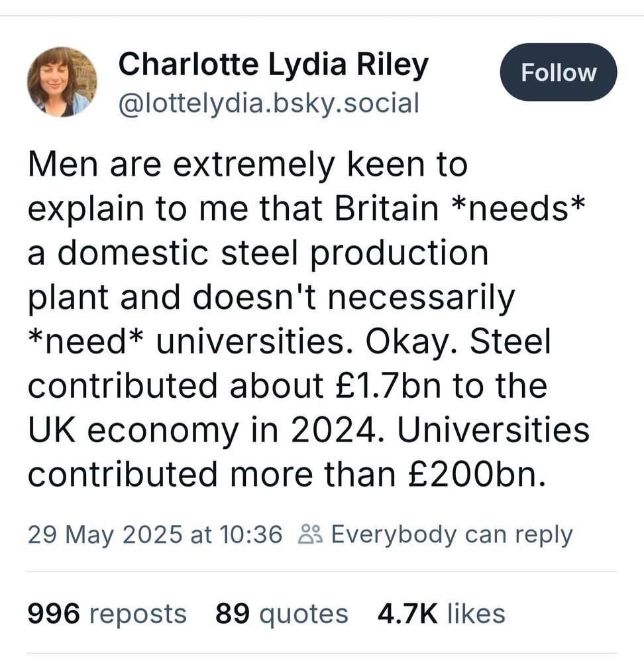
Task: View the 996 reposts list
Action: (107, 614)
